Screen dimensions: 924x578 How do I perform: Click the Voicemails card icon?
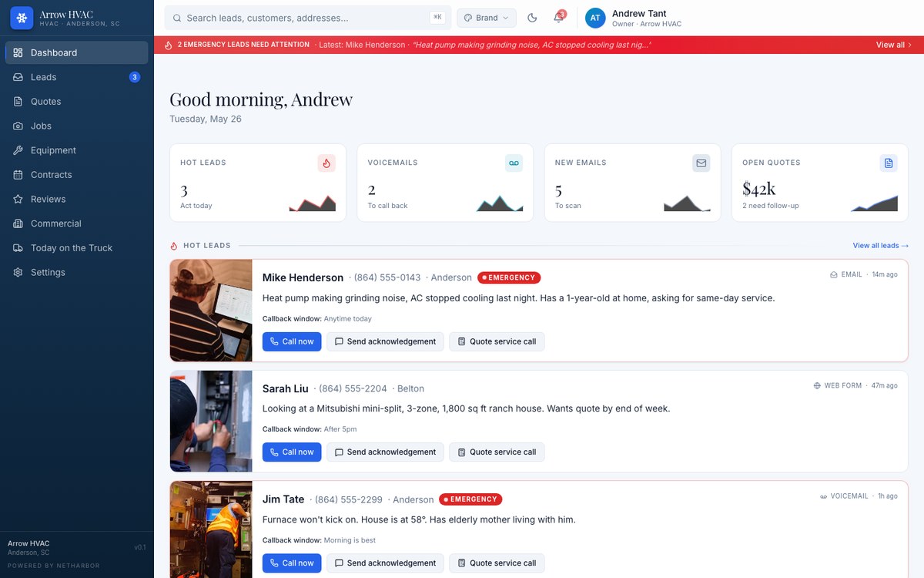(x=514, y=163)
